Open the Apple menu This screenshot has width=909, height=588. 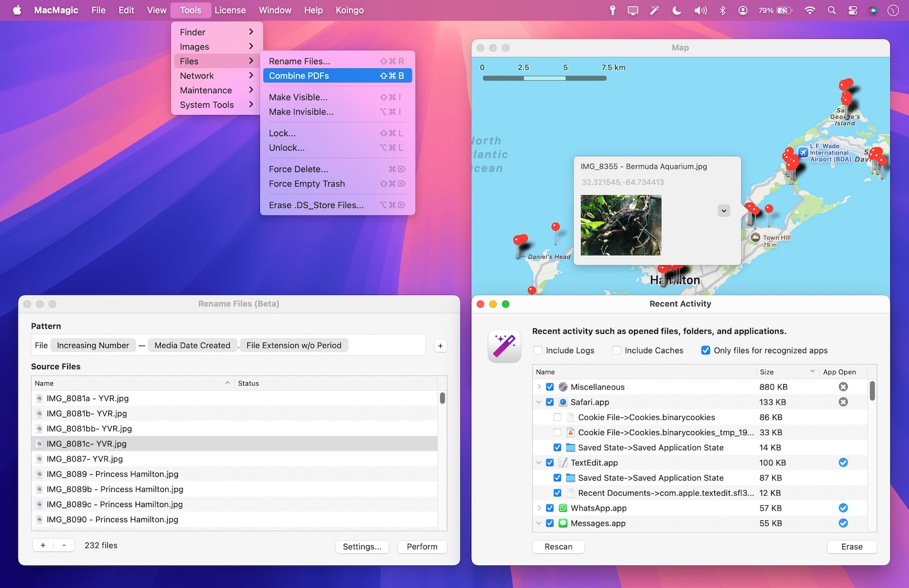coord(17,10)
